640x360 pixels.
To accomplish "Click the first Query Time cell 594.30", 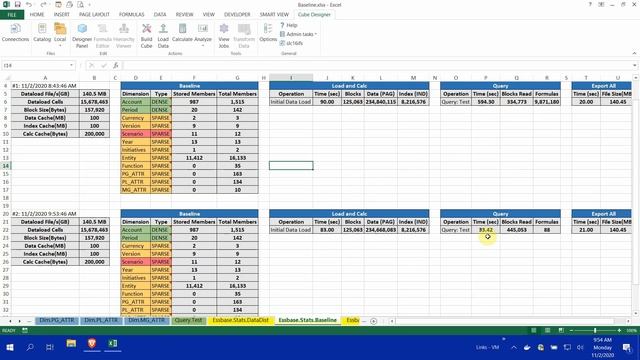I will [486, 102].
